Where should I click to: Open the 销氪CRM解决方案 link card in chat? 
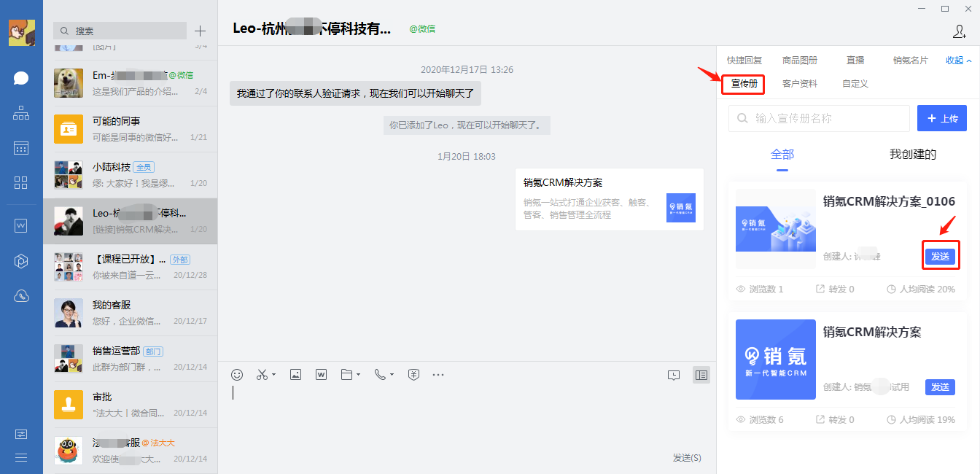point(610,199)
